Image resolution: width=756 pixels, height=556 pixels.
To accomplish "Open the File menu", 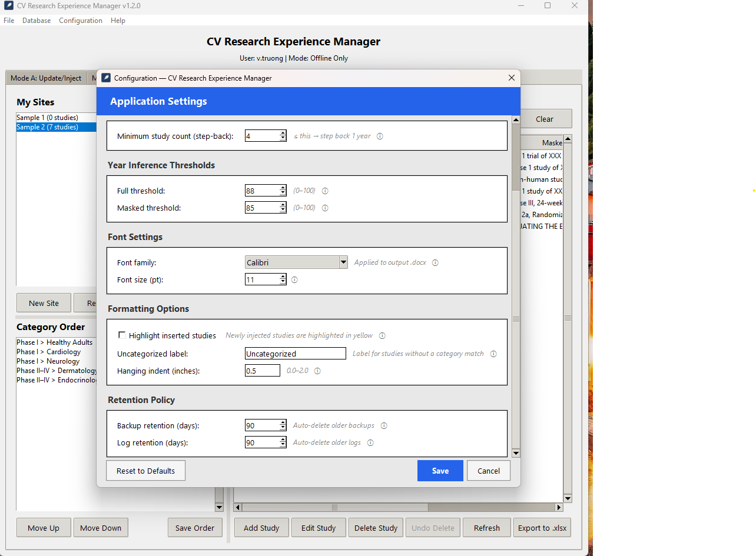I will pos(9,20).
